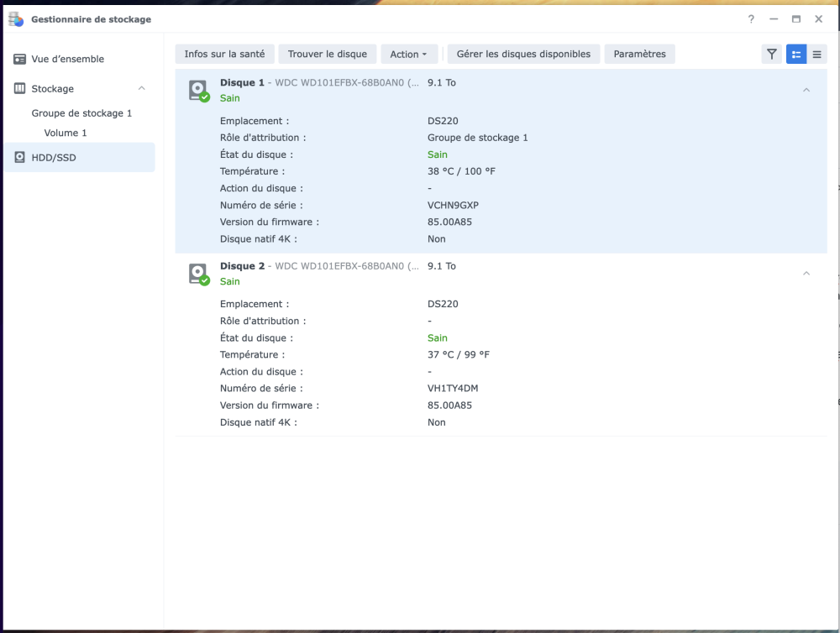This screenshot has height=633, width=840.
Task: Collapse the Stockage tree section
Action: pyautogui.click(x=141, y=89)
